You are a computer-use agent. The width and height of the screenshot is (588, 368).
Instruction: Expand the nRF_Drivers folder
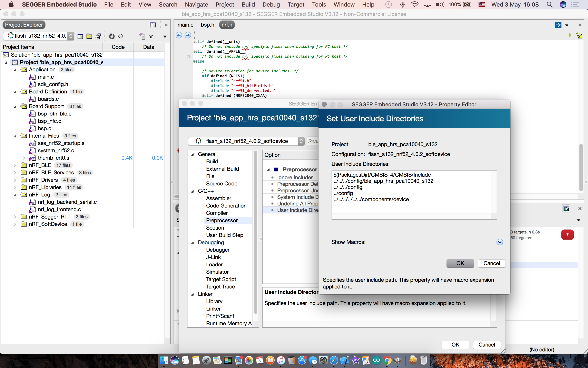coord(15,180)
